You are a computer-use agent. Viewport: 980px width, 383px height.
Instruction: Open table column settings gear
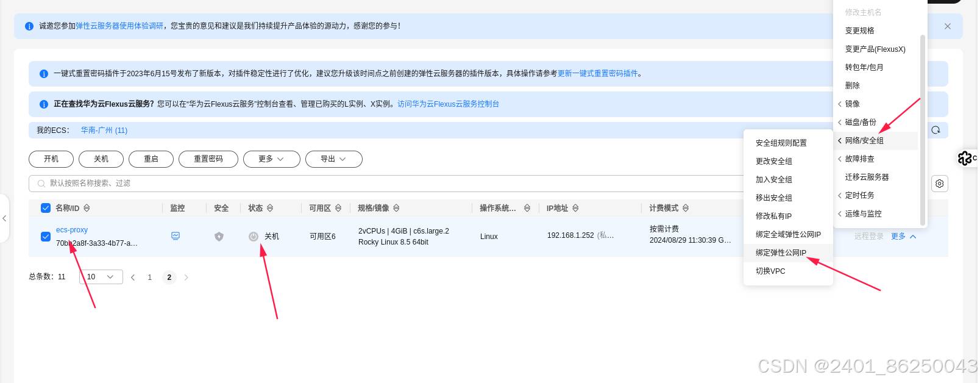(x=940, y=184)
